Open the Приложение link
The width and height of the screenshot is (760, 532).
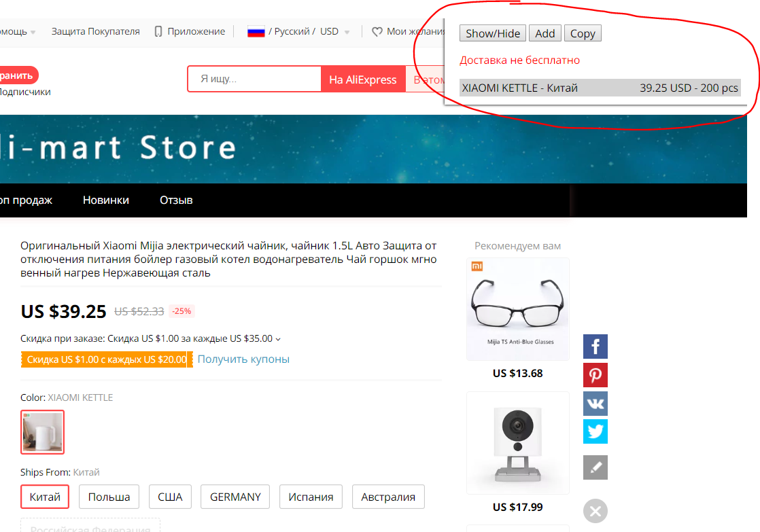click(196, 31)
